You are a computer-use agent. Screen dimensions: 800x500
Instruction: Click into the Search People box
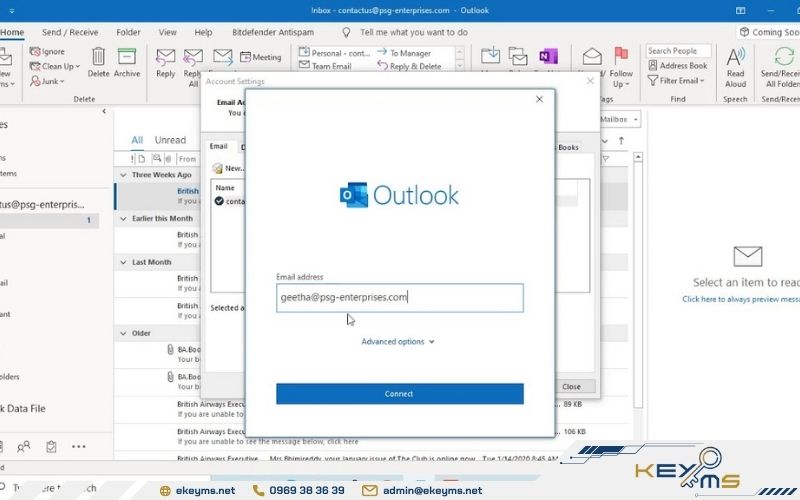(679, 51)
